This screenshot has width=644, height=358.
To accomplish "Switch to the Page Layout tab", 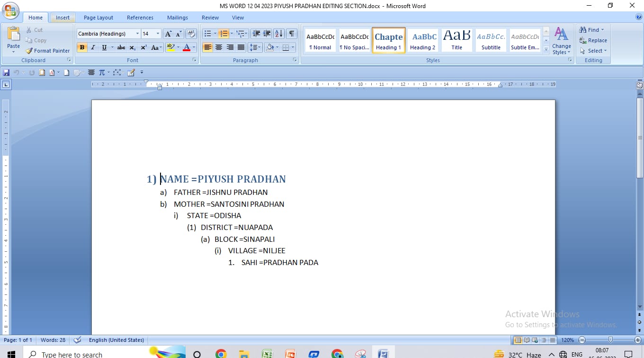I will [x=98, y=18].
